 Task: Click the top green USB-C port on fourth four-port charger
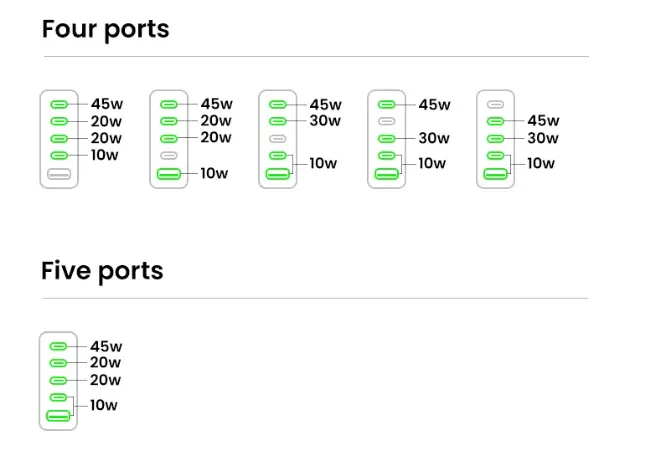(x=386, y=104)
